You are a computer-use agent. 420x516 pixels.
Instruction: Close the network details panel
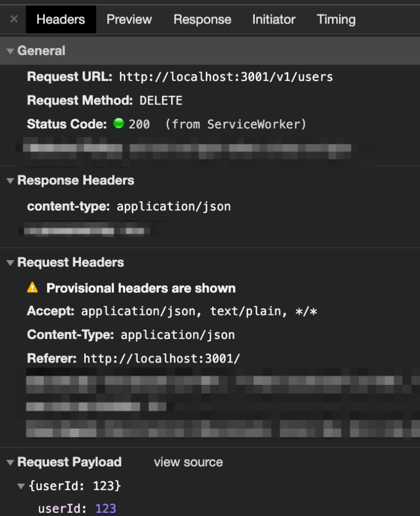(13, 19)
